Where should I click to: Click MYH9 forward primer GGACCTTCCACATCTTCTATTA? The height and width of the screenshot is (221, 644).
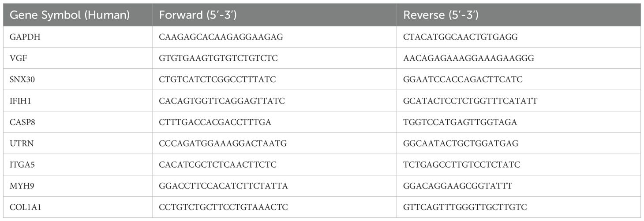224,186
